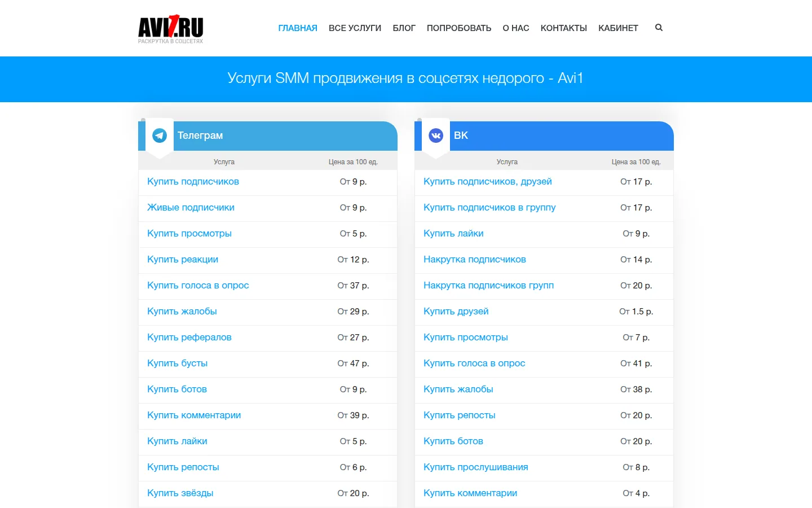
Task: Open VK Купить ботов link
Action: 453,441
